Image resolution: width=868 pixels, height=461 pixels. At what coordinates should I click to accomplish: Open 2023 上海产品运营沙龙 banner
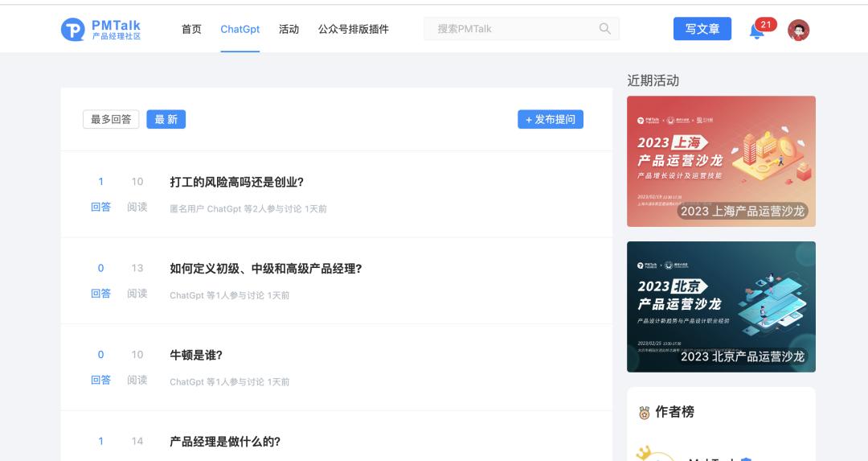(721, 161)
